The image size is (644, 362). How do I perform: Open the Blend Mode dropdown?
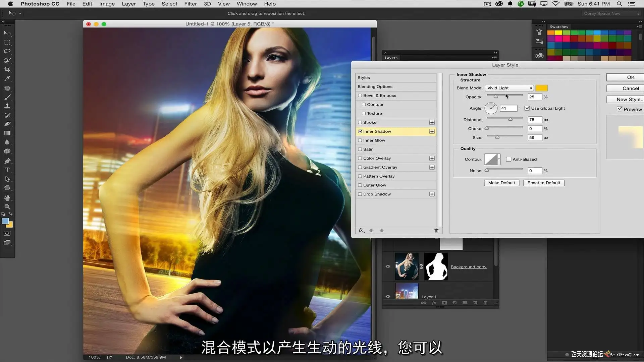click(509, 88)
